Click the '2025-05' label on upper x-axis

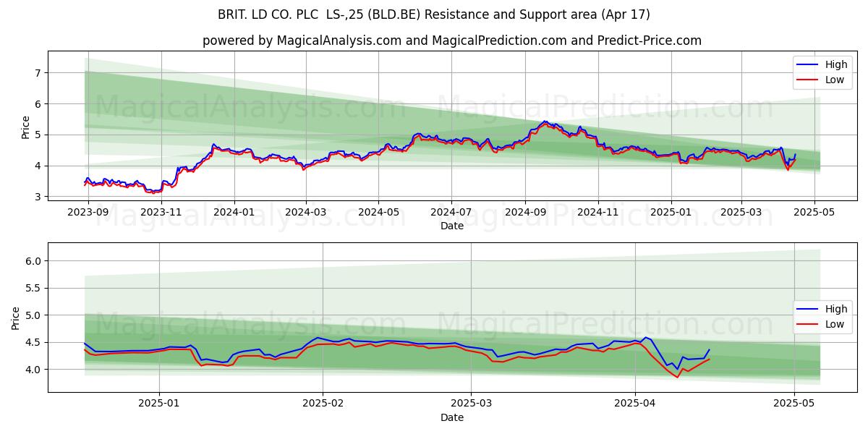click(814, 212)
